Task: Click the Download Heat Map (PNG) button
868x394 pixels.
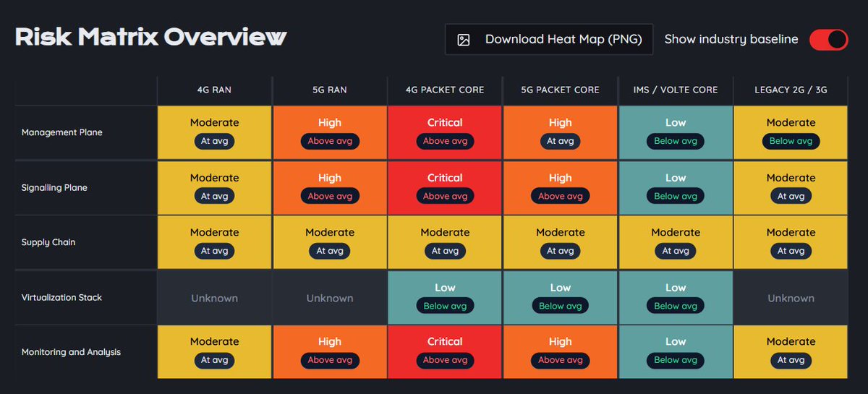Action: 549,40
